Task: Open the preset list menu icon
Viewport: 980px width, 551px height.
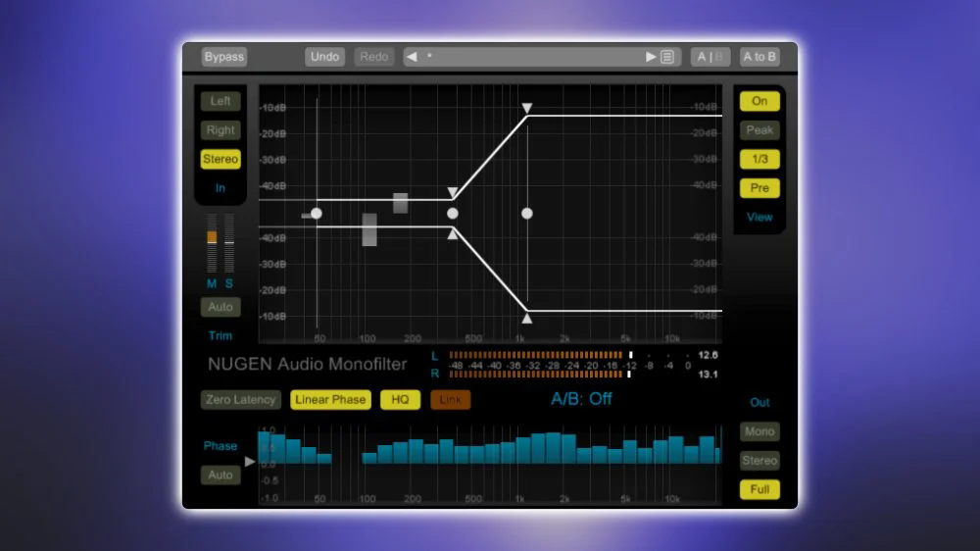Action: 667,57
